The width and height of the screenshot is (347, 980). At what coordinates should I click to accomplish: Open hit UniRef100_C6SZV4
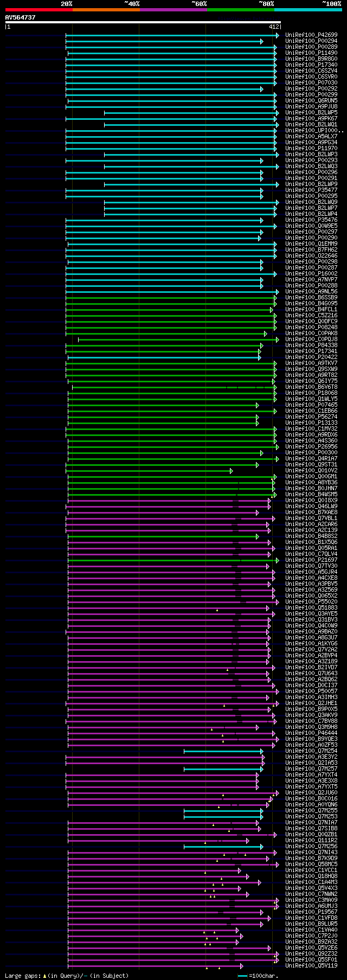pyautogui.click(x=311, y=71)
